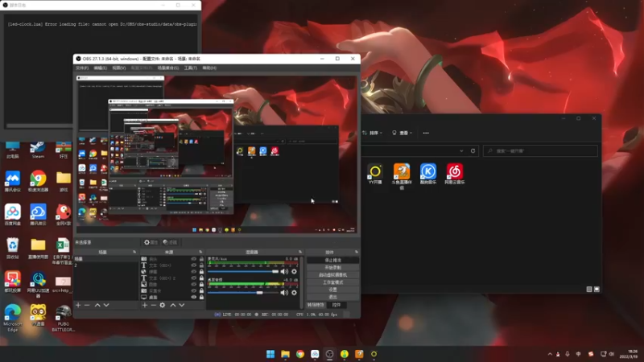This screenshot has width=644, height=362.
Task: Open the 场景集合(S) menu in OBS
Action: 168,68
